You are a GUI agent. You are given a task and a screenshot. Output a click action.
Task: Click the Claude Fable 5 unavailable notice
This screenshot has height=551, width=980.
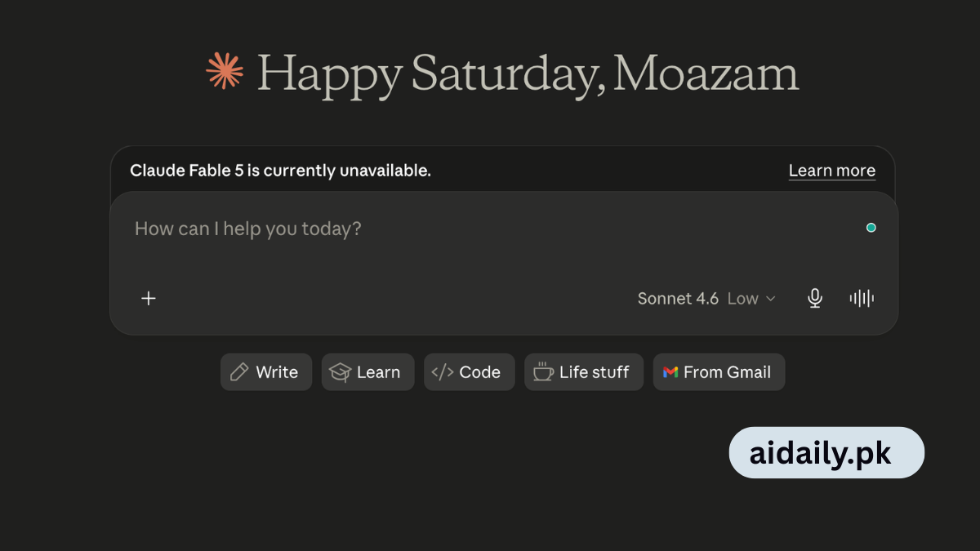[x=280, y=171]
